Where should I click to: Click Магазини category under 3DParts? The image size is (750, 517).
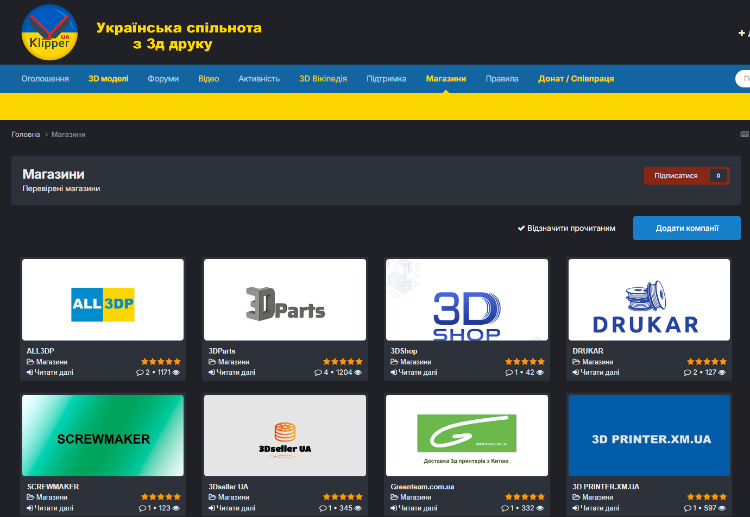233,362
